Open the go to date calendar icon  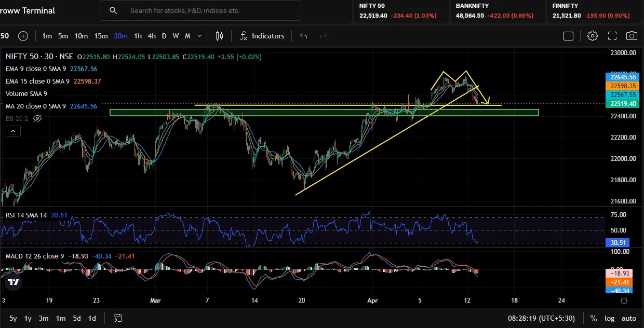click(118, 318)
